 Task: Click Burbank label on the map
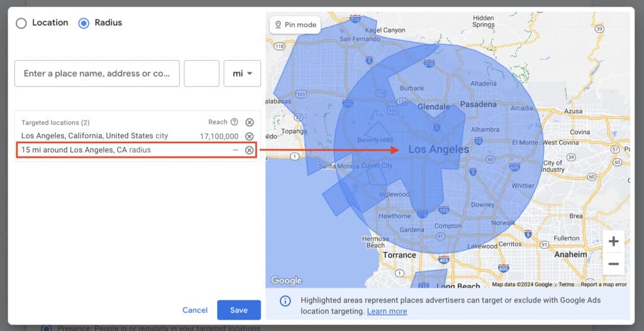point(412,88)
